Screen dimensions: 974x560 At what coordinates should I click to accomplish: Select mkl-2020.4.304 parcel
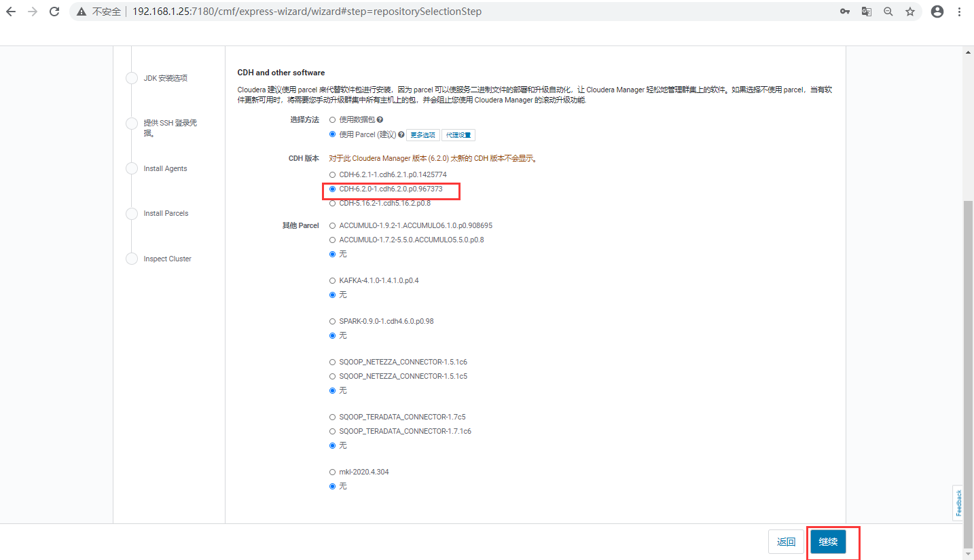[332, 472]
